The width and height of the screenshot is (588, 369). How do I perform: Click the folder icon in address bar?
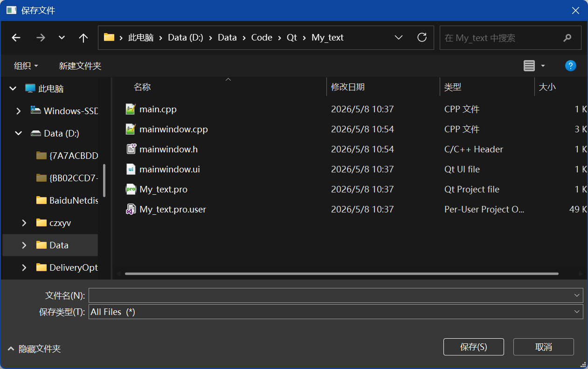coord(109,37)
